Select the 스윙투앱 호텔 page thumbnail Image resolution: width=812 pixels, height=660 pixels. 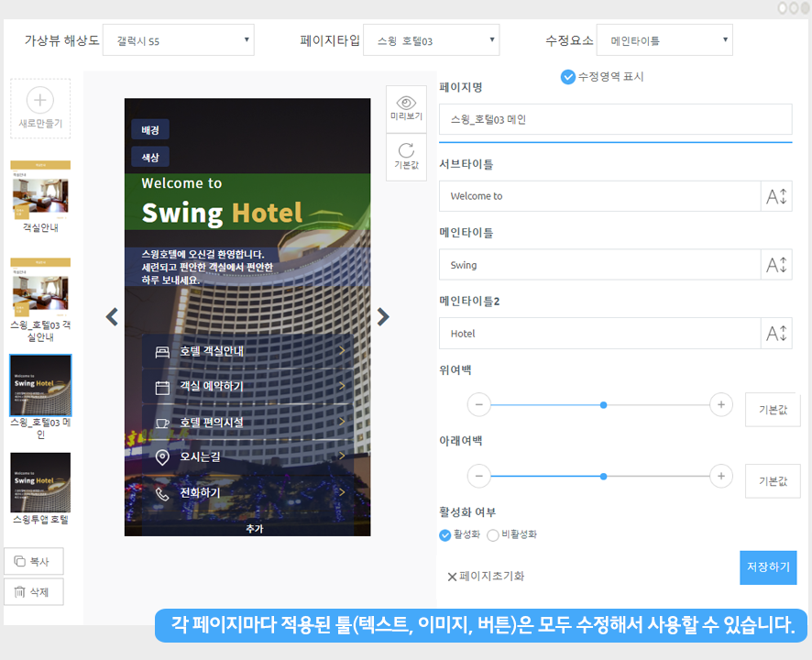(x=40, y=482)
